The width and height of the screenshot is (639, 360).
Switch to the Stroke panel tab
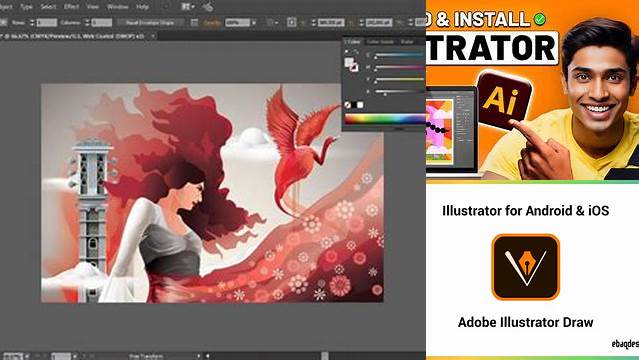point(407,42)
